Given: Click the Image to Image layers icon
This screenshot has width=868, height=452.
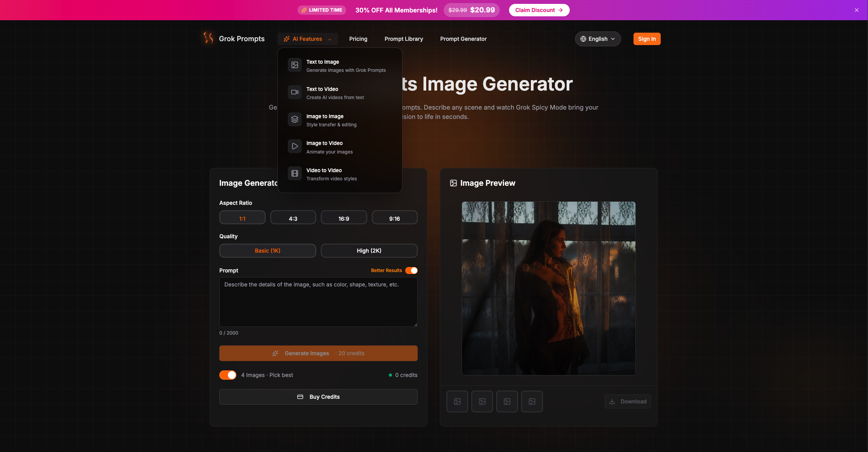Looking at the screenshot, I should pos(295,120).
